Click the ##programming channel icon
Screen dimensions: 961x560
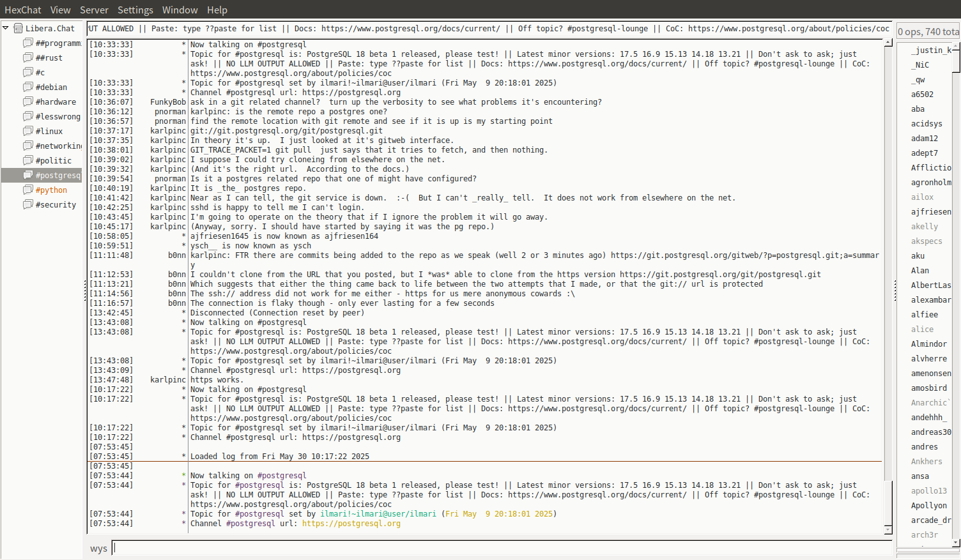click(28, 43)
